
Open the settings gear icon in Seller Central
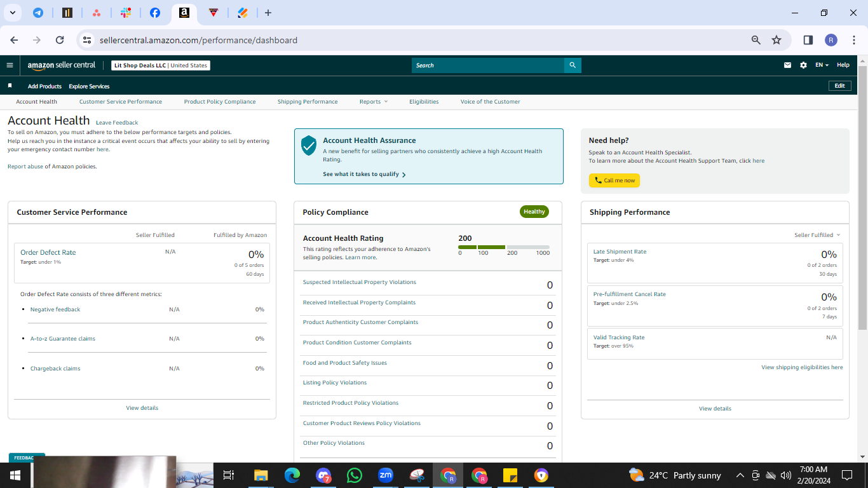pyautogui.click(x=803, y=65)
